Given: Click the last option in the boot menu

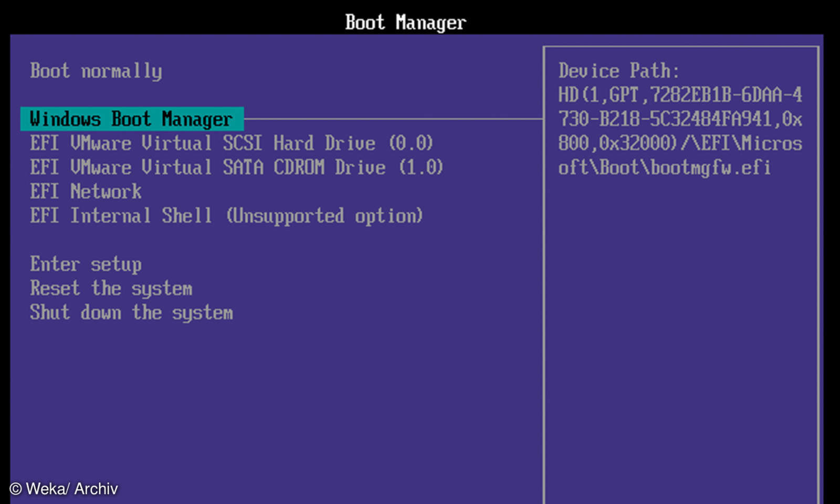Looking at the screenshot, I should coord(131,312).
